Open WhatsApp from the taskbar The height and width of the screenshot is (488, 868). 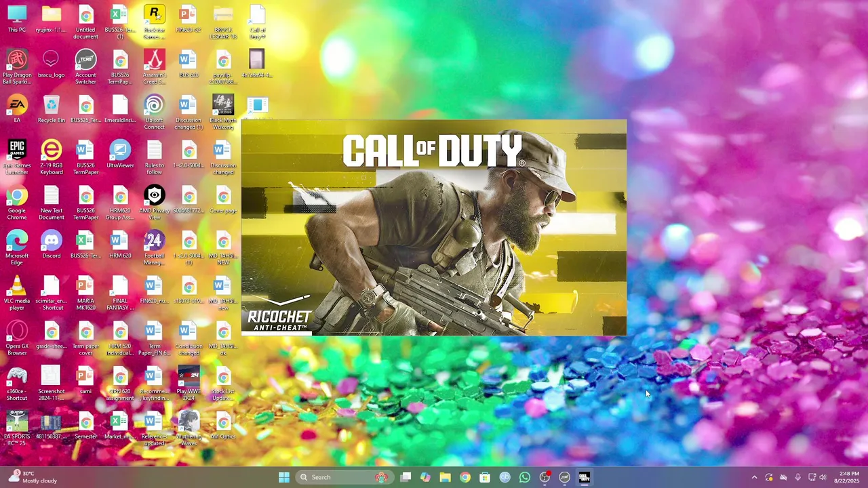click(525, 477)
